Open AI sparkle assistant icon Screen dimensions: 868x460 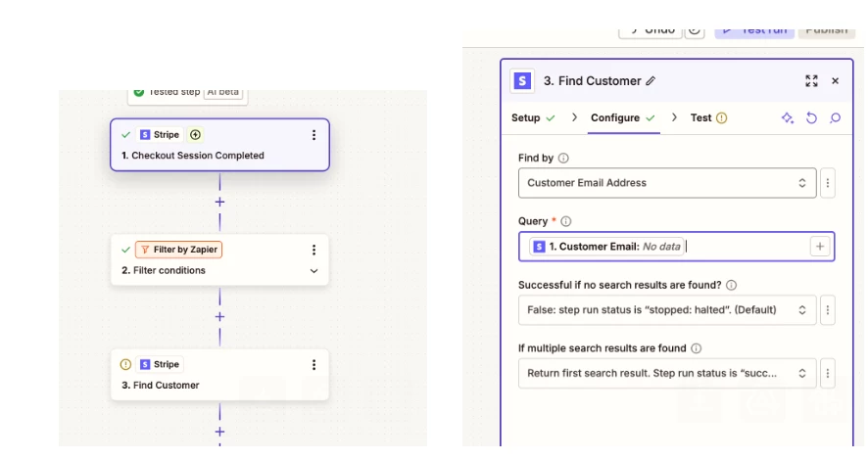point(788,117)
